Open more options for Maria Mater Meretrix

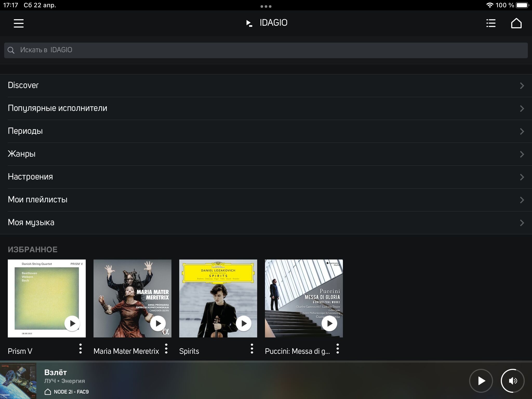(166, 349)
